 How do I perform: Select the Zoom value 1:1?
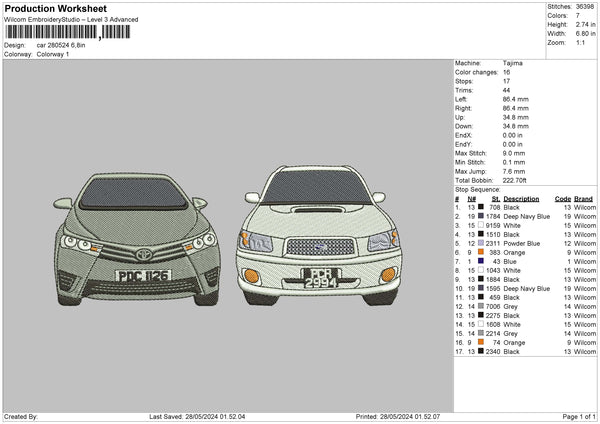click(x=580, y=42)
